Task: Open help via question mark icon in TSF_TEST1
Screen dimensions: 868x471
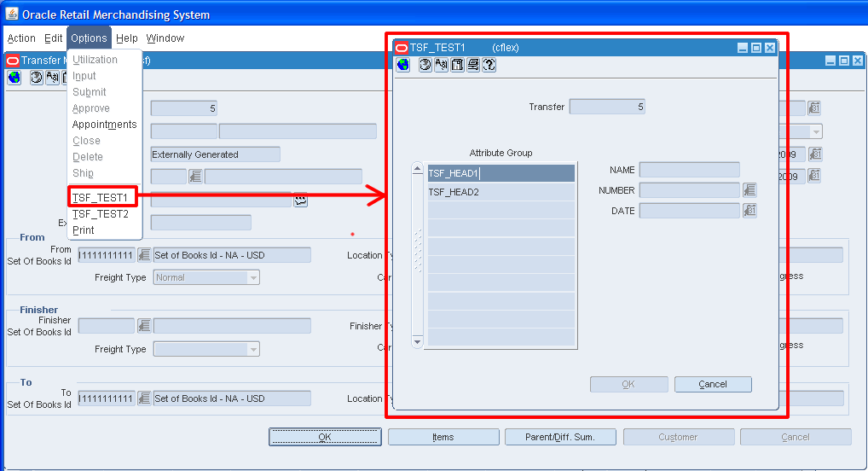Action: coord(489,65)
